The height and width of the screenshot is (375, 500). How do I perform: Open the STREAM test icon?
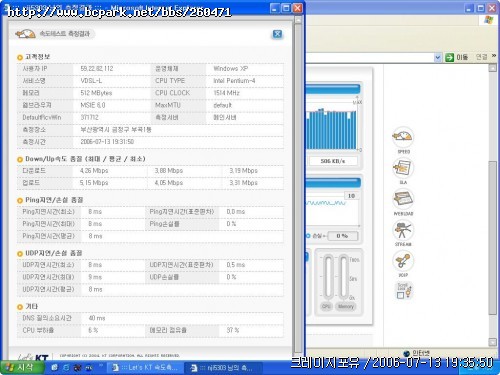(x=403, y=230)
